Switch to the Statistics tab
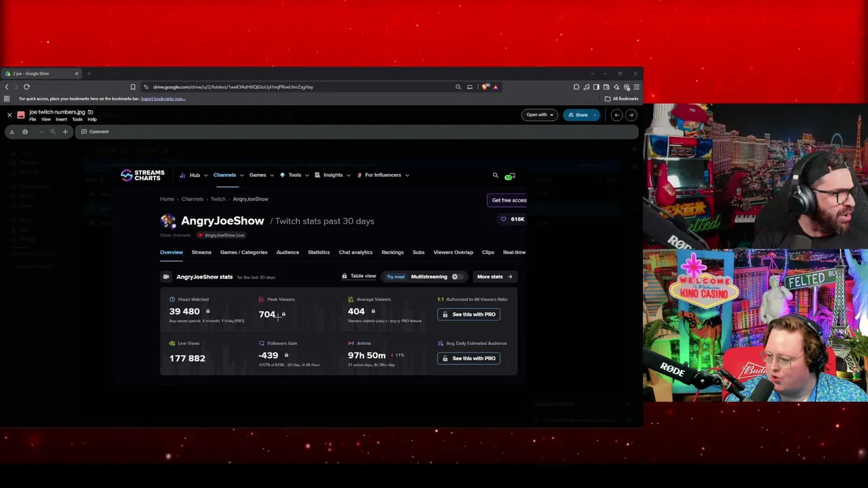 point(319,252)
